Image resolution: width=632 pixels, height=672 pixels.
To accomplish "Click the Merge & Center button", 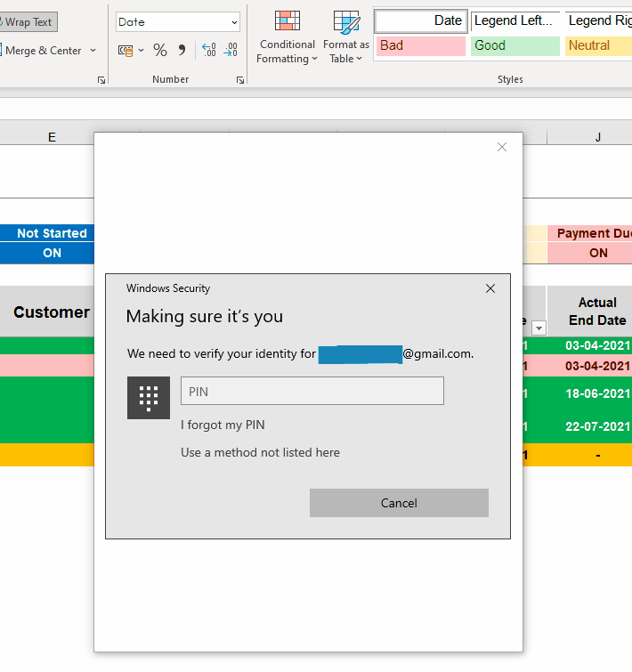I will 42,51.
